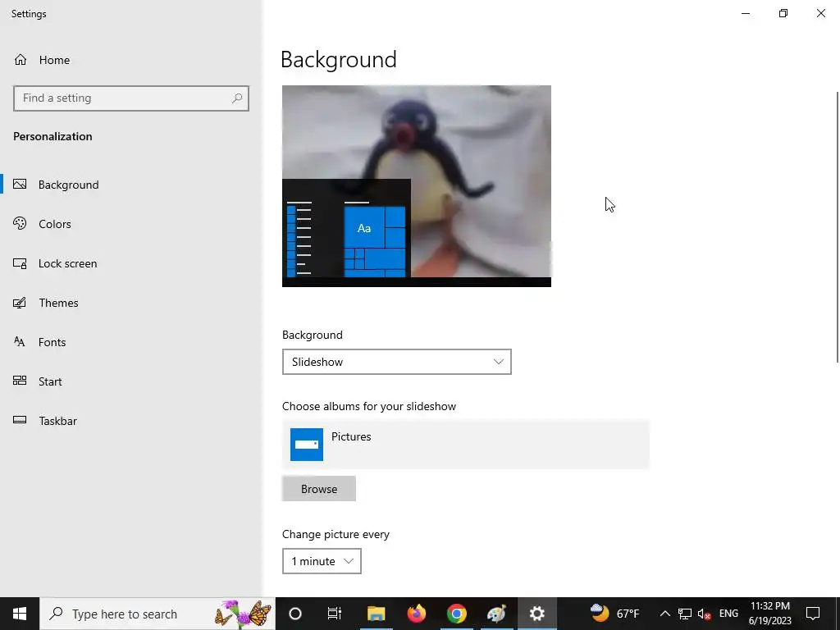Select the Pictures album folder icon
The image size is (840, 630).
coord(307,444)
